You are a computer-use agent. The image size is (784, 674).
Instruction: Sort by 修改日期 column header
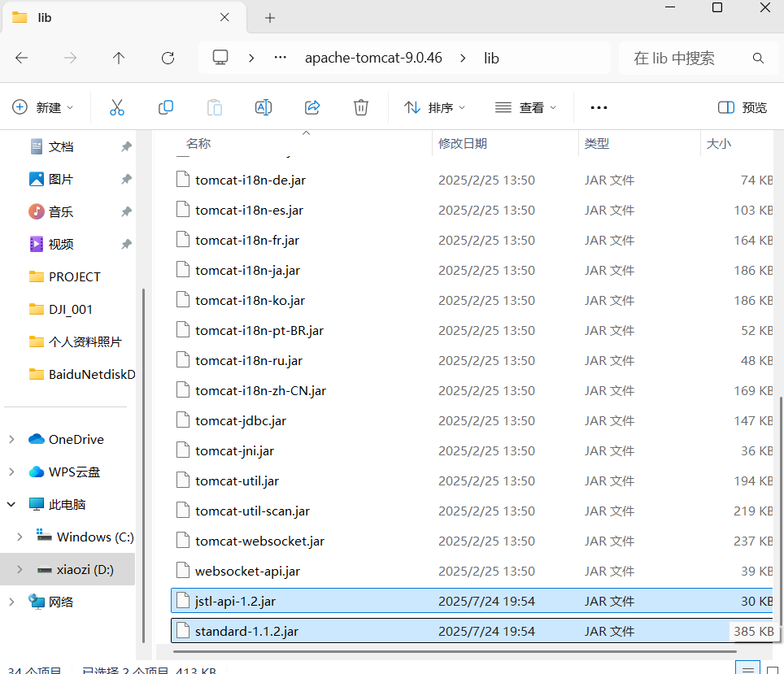463,144
